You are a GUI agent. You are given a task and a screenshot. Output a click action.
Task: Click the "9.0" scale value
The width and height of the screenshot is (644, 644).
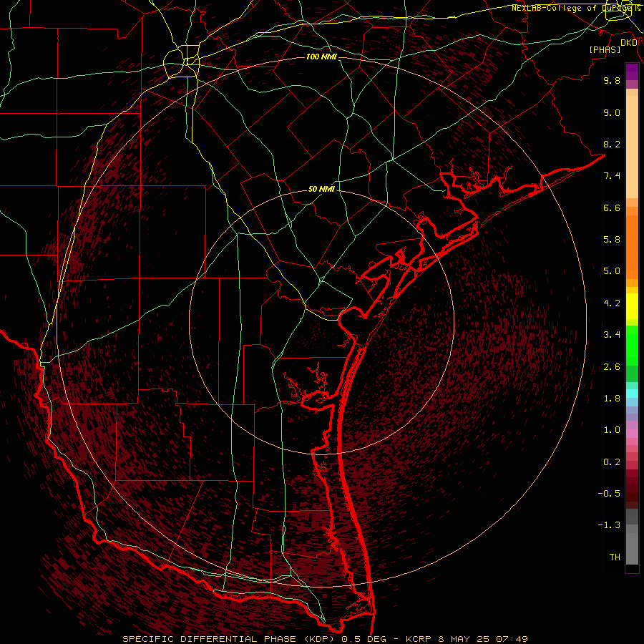612,112
